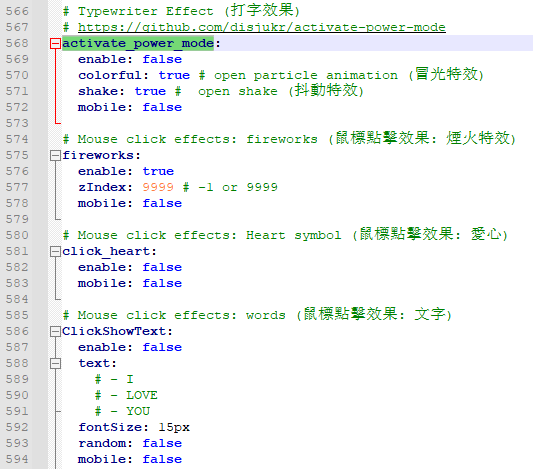
Task: Click the click_heart key name
Action: 106,251
